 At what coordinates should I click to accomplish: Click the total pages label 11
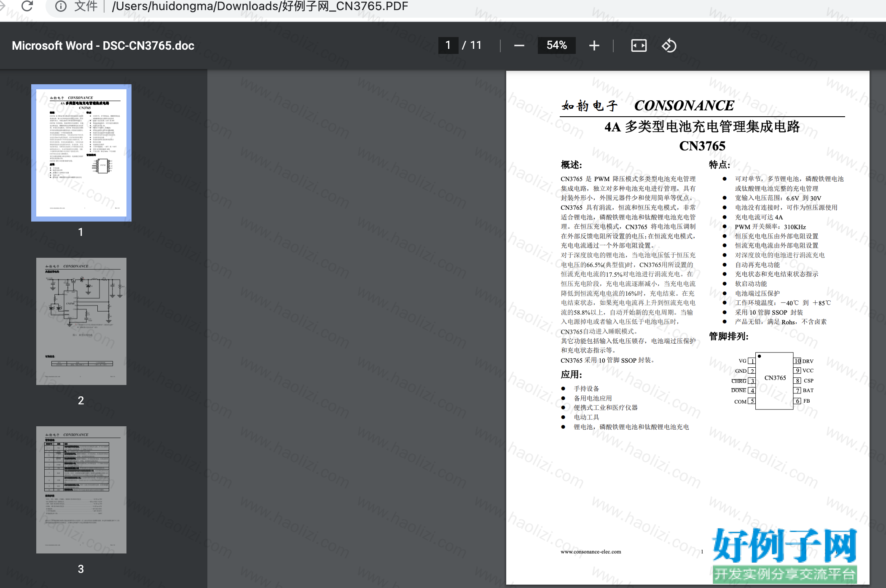click(x=476, y=45)
